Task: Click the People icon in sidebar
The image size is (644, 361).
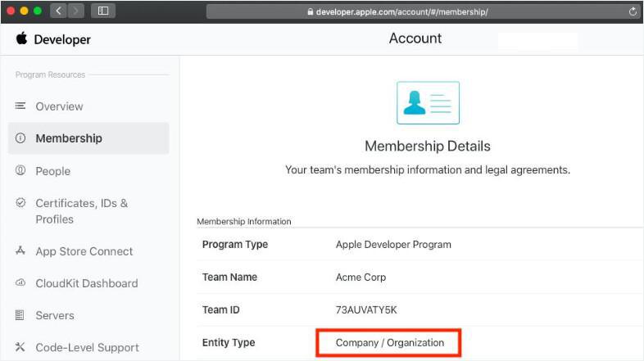Action: 20,171
